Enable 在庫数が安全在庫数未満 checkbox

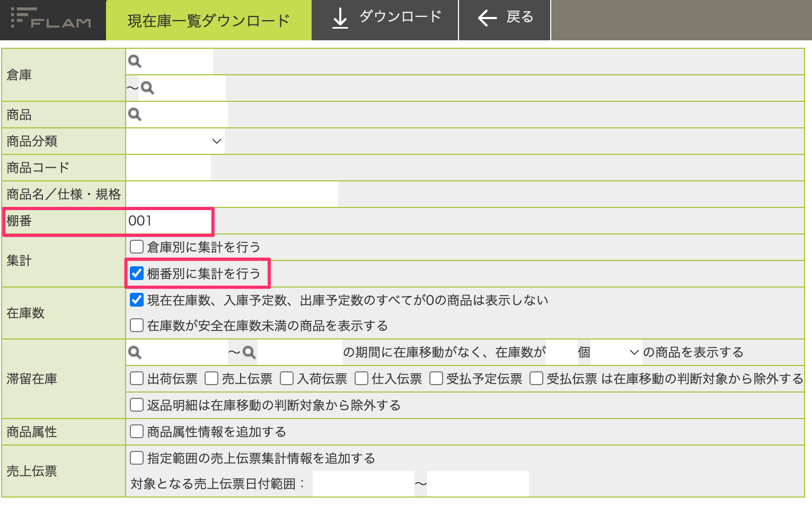[x=137, y=325]
